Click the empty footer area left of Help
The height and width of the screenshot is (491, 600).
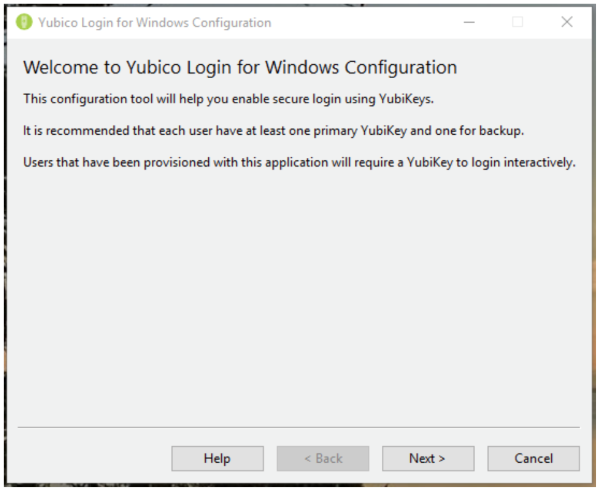point(90,458)
